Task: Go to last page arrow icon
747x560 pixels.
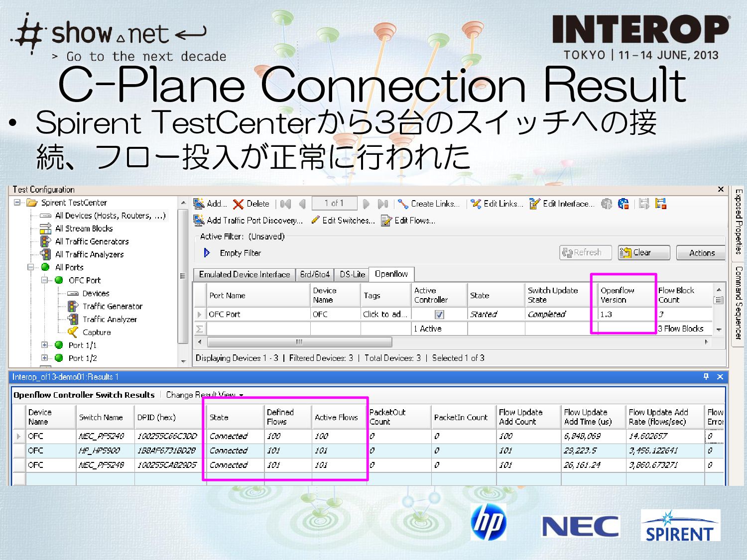Action: pyautogui.click(x=383, y=204)
